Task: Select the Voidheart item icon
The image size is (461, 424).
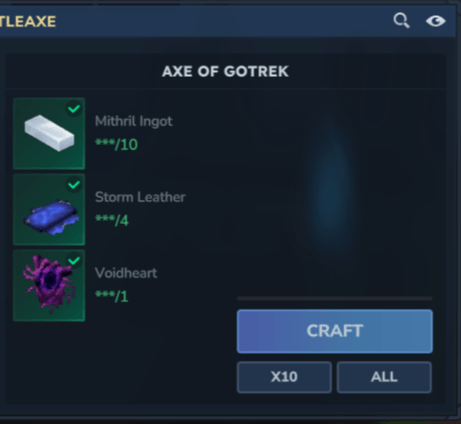Action: [x=49, y=285]
